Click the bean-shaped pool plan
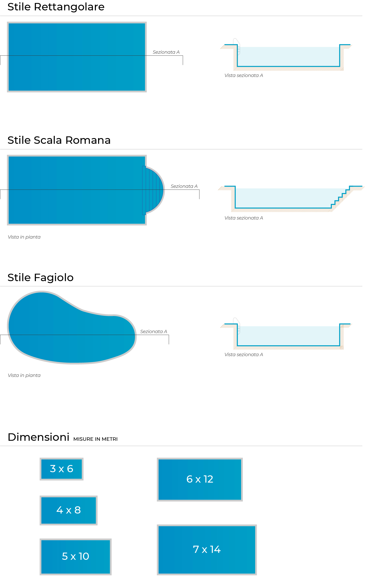This screenshot has height=588, width=365. click(x=72, y=327)
